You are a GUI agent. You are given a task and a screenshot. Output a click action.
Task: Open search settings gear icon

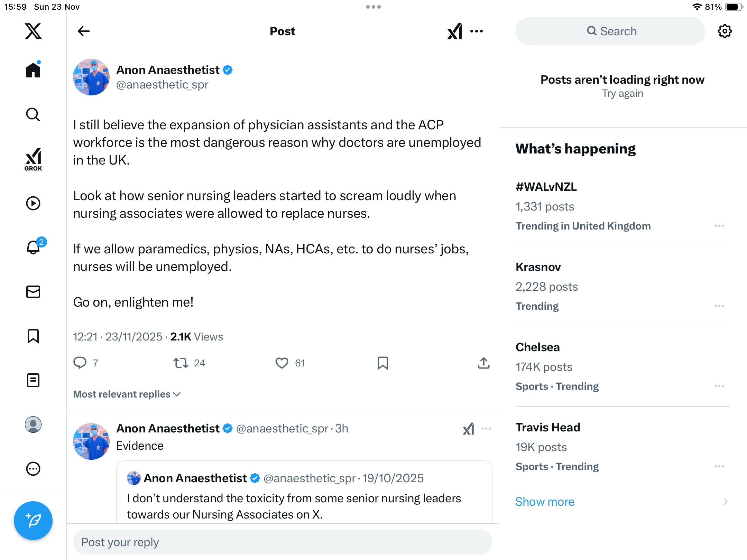[x=725, y=31]
